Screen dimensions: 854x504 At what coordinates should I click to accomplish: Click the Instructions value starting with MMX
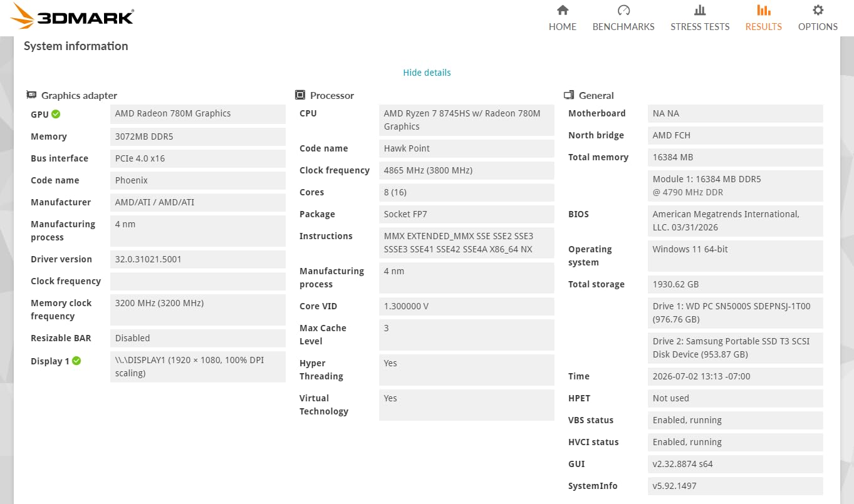tap(467, 243)
